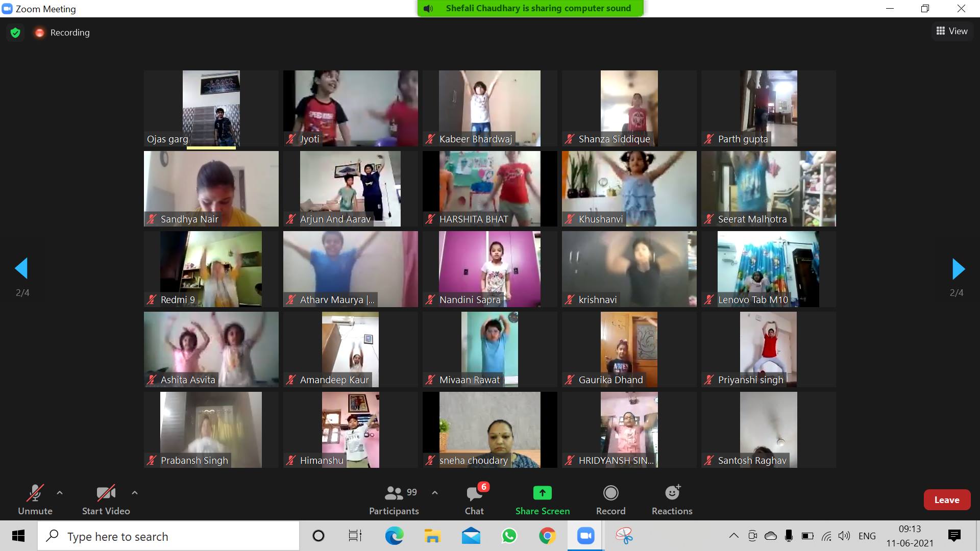The width and height of the screenshot is (980, 551).
Task: Open the View layout menu
Action: pyautogui.click(x=951, y=31)
